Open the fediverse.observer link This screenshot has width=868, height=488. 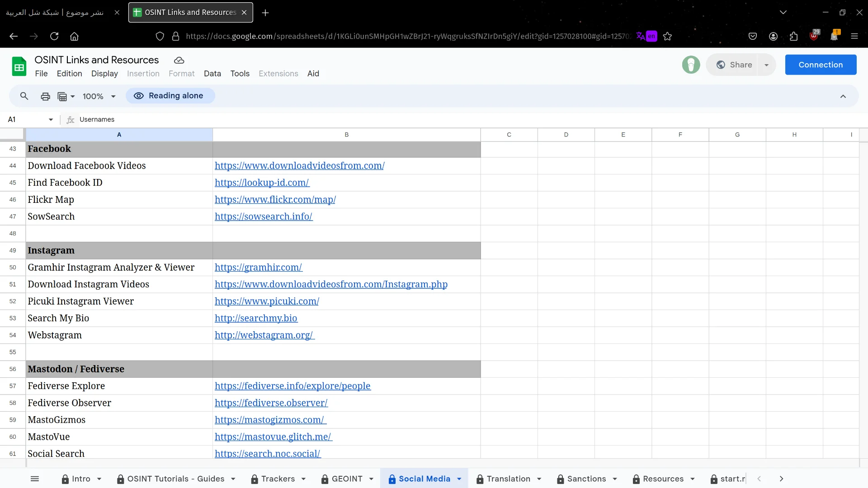pyautogui.click(x=271, y=403)
